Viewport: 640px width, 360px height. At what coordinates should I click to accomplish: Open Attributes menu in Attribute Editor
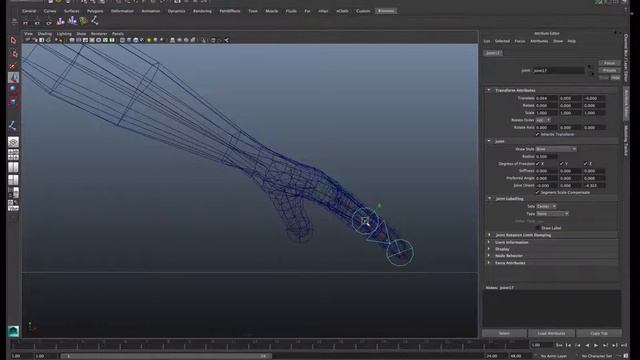(539, 41)
